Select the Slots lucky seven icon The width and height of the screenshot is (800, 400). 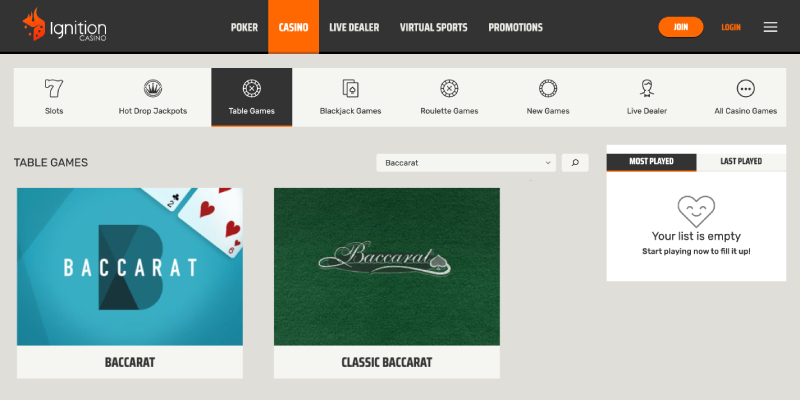click(54, 88)
